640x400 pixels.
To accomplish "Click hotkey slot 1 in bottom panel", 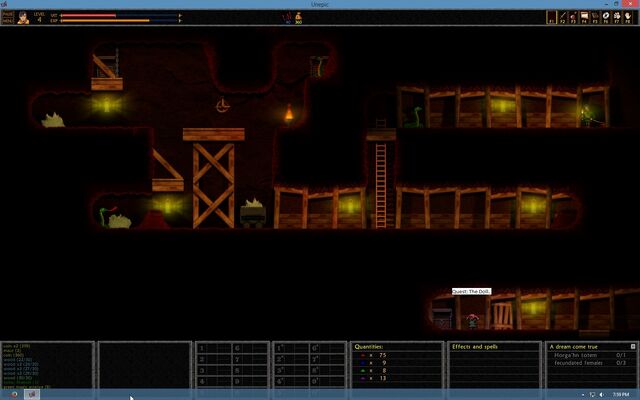I will 213,348.
